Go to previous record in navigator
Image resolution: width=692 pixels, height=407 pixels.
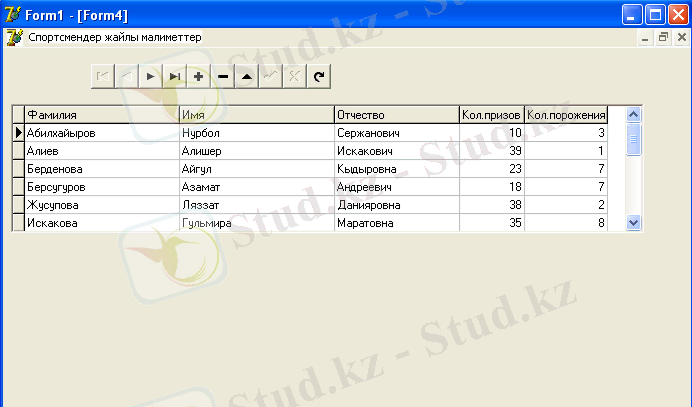coord(127,76)
